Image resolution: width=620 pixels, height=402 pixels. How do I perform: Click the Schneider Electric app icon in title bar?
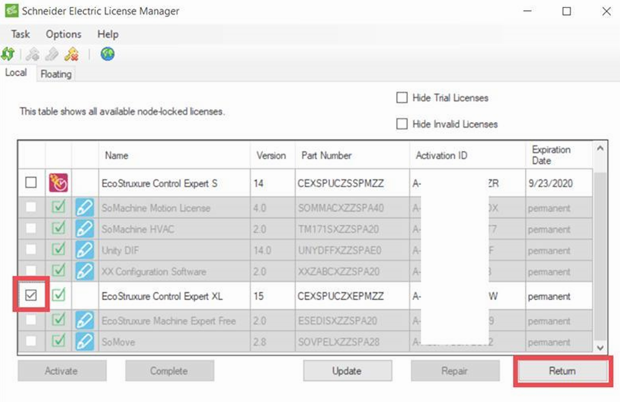pos(11,11)
